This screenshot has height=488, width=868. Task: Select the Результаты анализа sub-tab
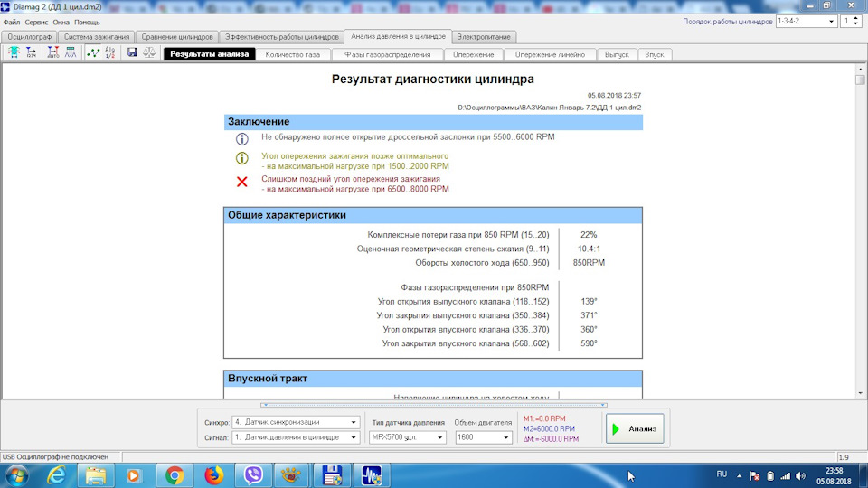coord(210,54)
